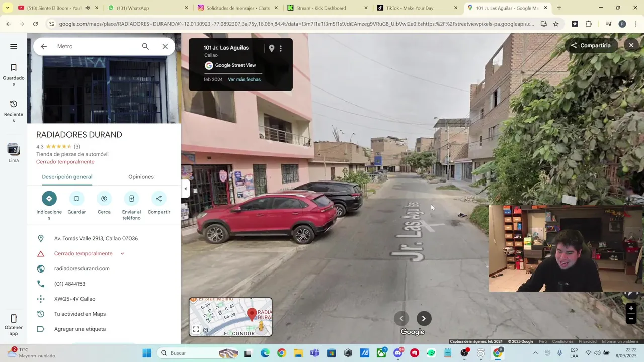Click the location pin icon in Street View card

271,48
